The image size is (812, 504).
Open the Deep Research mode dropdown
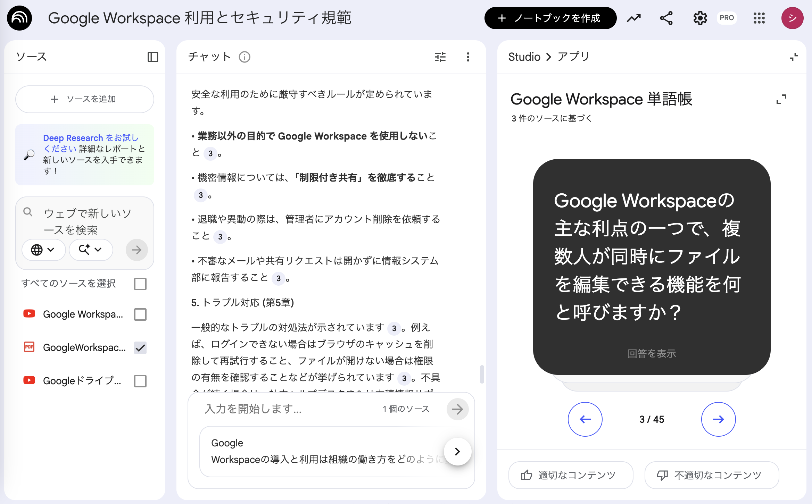[x=90, y=250]
